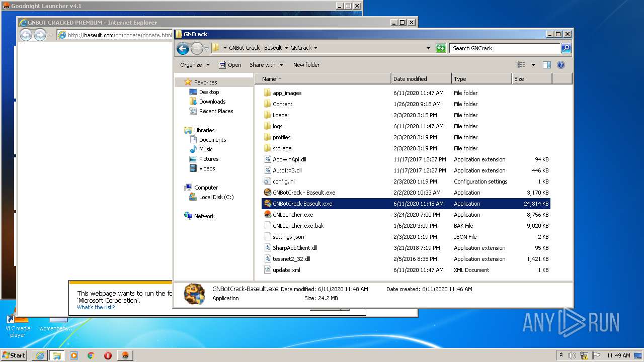
Task: Click volume icon in system tray
Action: coord(572,355)
